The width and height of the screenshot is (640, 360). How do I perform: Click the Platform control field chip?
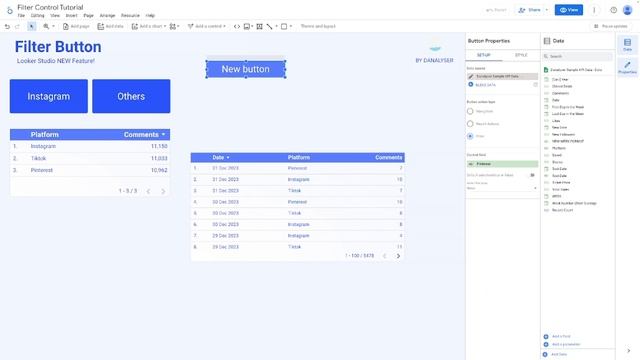tap(502, 164)
